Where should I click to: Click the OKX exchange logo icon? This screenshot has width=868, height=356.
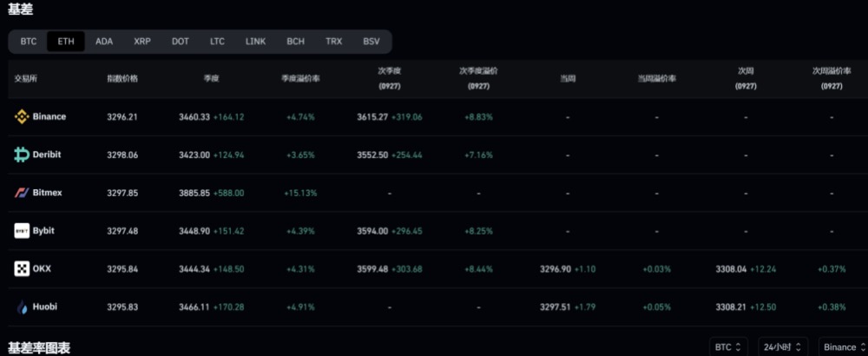pos(22,269)
